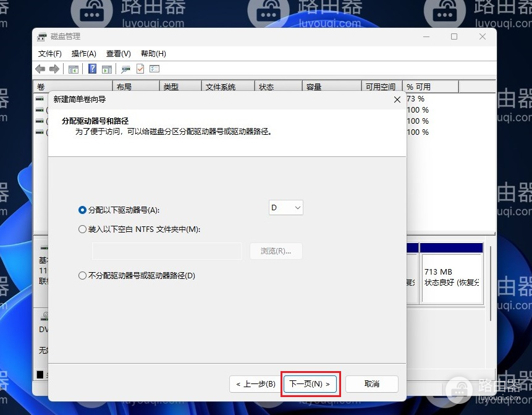Select the 713 MB recovery partition block
The image size is (532, 415).
click(x=451, y=273)
